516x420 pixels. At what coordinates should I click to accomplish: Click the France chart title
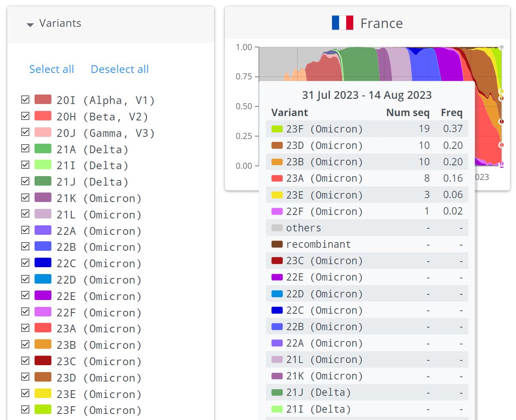[x=381, y=23]
